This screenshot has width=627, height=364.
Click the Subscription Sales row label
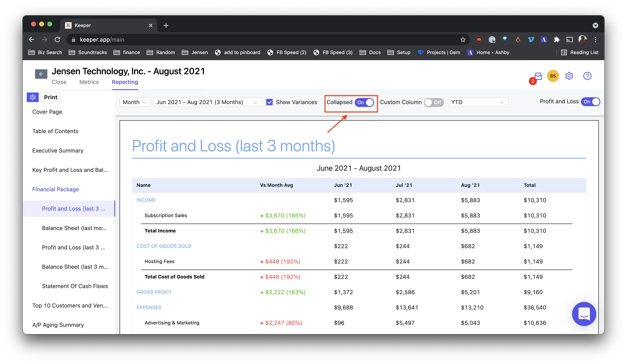166,215
